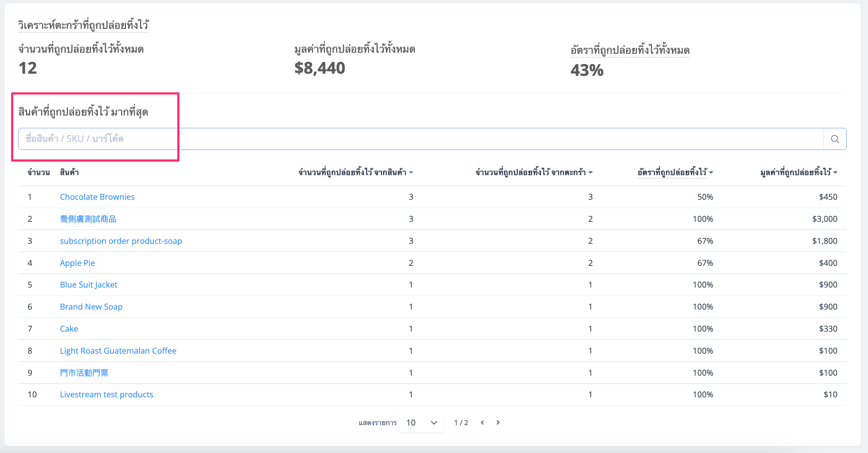Image resolution: width=868 pixels, height=453 pixels.
Task: Click $400 value in Apple Pie row
Action: pos(828,263)
